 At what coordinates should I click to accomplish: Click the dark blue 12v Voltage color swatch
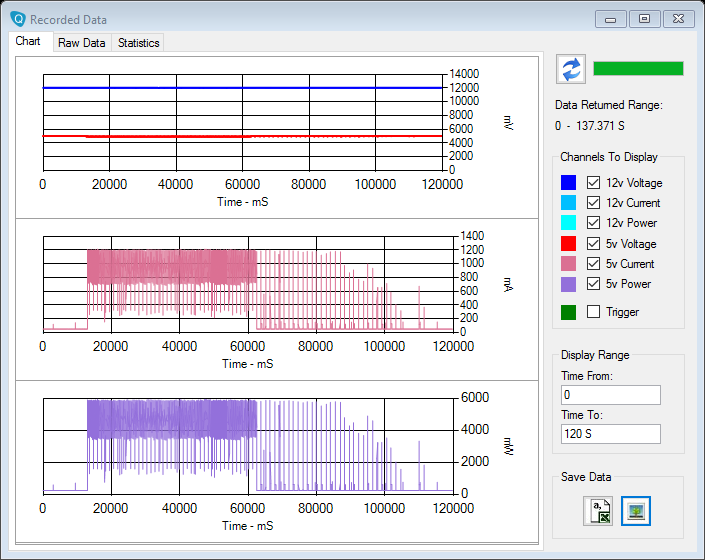pos(568,183)
